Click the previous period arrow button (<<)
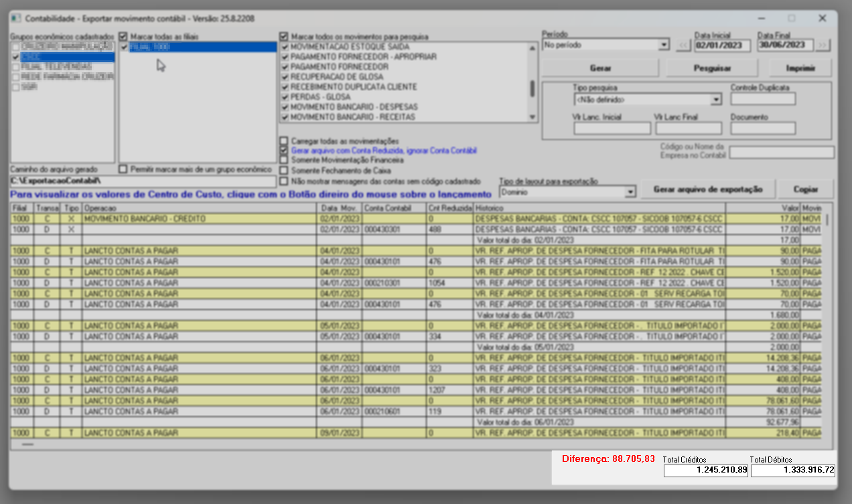Screen dimensions: 852x504 (x=683, y=46)
